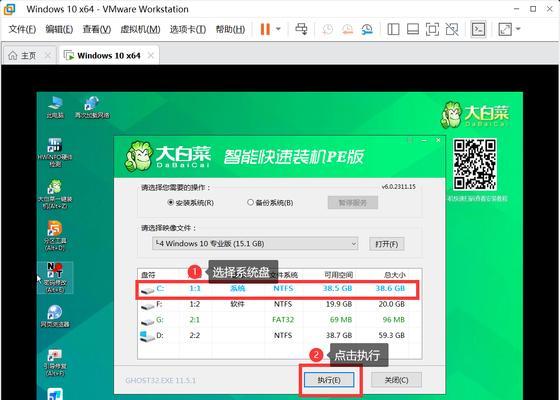The height and width of the screenshot is (400, 560).
Task: Click the send Ctrl+Alt+Del toolbar icon
Action: [x=301, y=29]
